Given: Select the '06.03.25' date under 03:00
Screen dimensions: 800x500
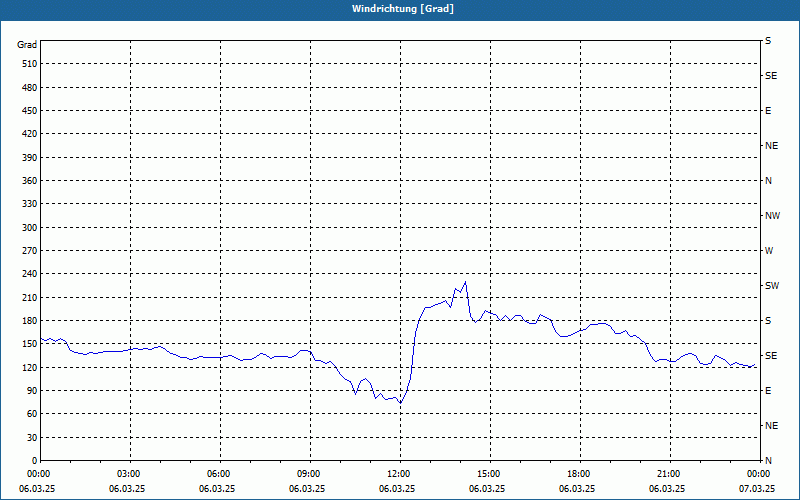Looking at the screenshot, I should coord(127,489).
